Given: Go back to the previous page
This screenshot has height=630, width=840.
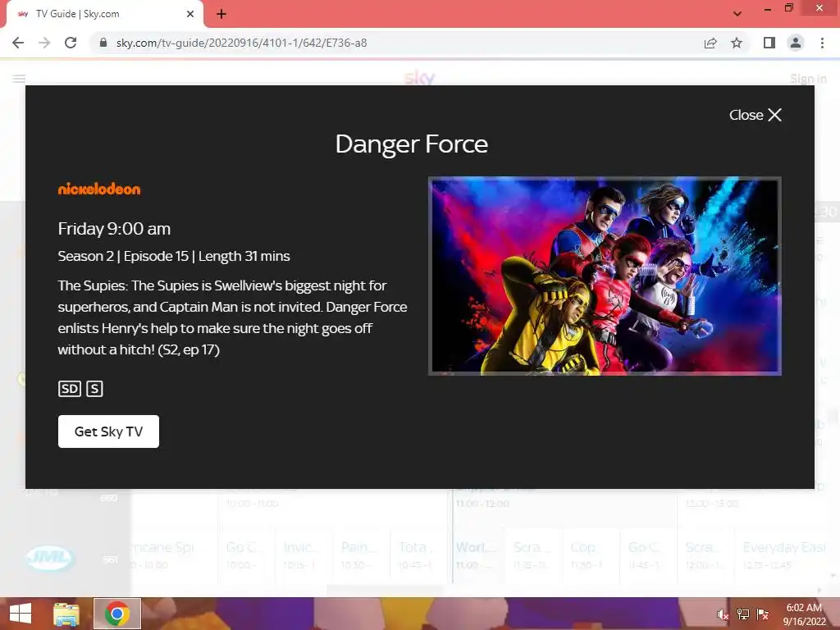Looking at the screenshot, I should coord(18,43).
